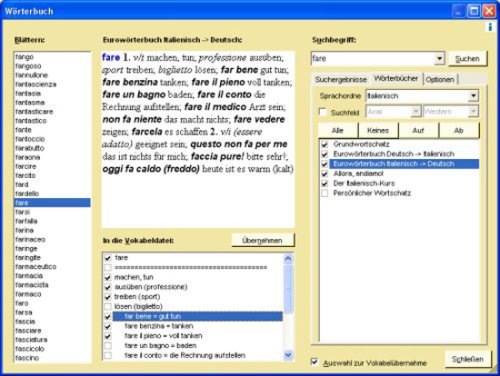
Task: Click the Suchen button
Action: [x=467, y=59]
